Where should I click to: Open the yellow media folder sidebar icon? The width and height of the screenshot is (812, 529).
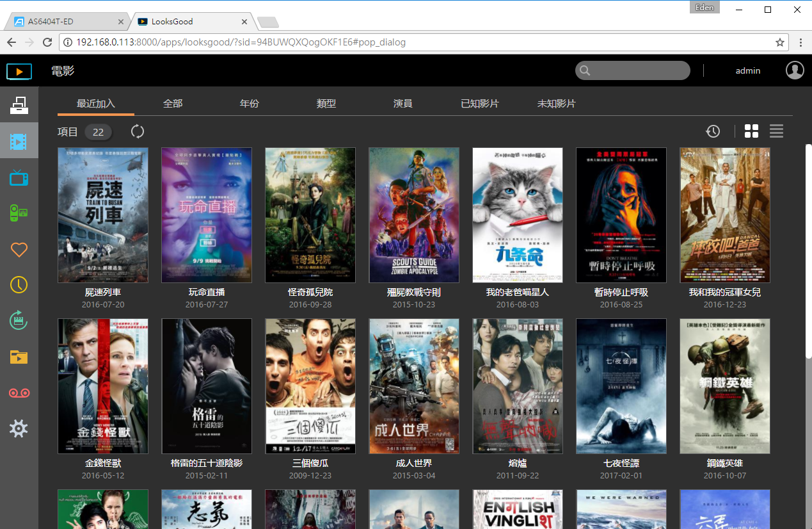pos(19,357)
